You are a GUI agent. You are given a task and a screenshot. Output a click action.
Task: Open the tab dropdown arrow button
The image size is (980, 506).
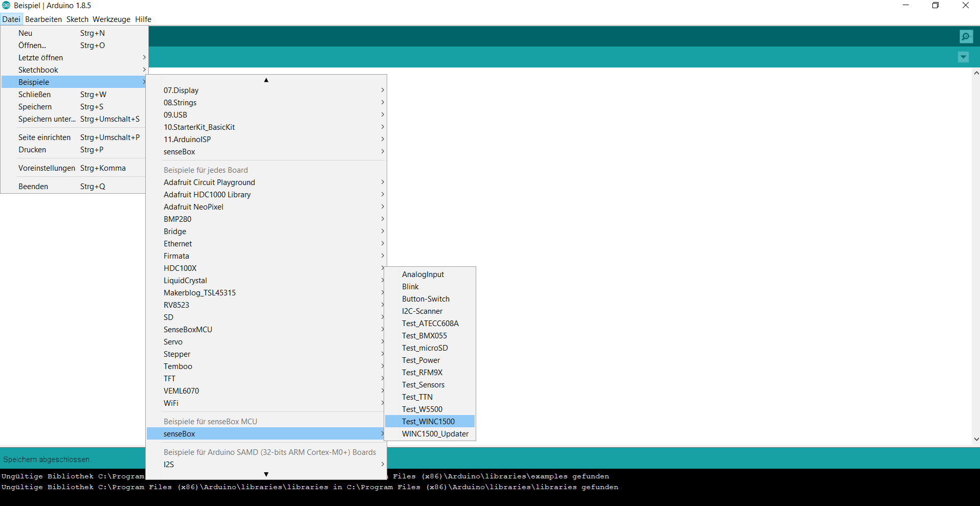(x=964, y=57)
